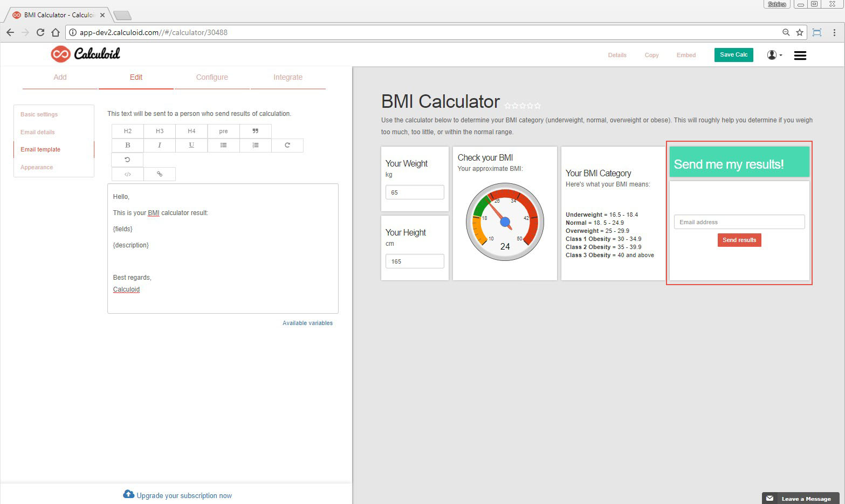This screenshot has height=504, width=845.
Task: Click the Check your BMI heading
Action: pyautogui.click(x=485, y=157)
